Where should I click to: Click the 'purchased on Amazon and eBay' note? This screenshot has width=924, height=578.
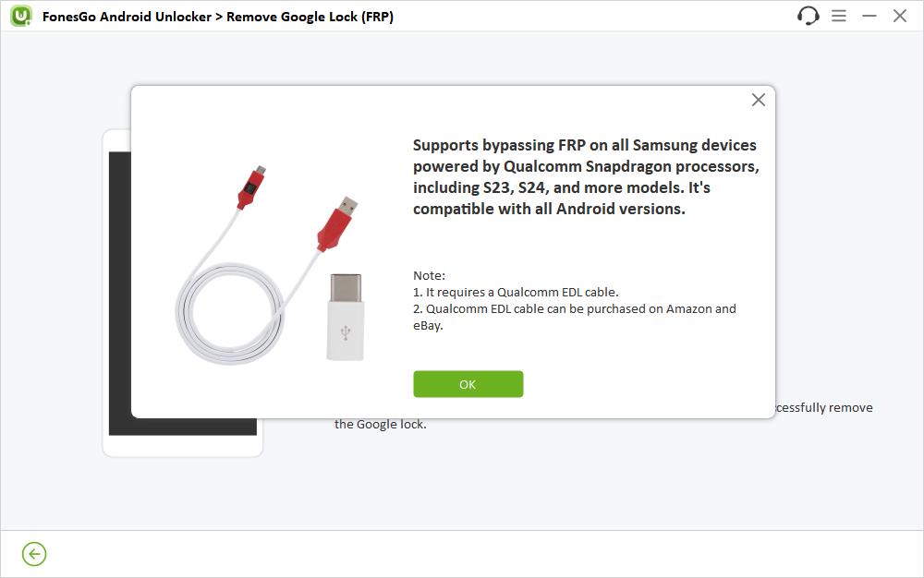tap(575, 317)
